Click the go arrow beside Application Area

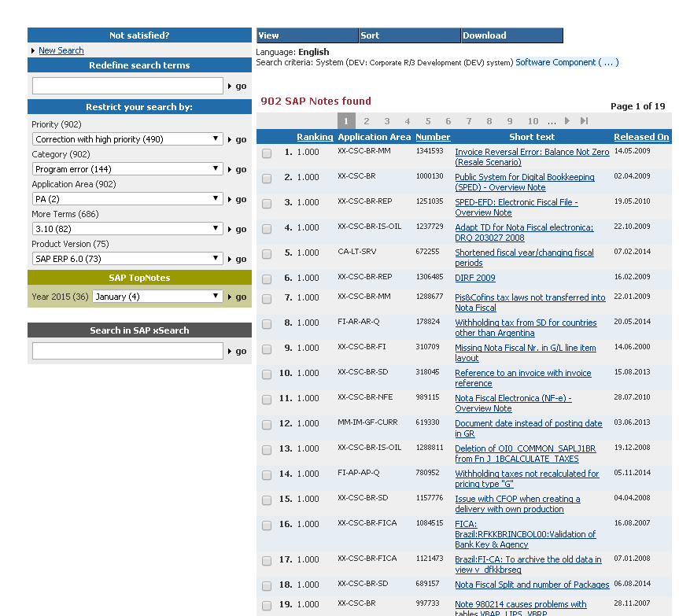(x=238, y=198)
